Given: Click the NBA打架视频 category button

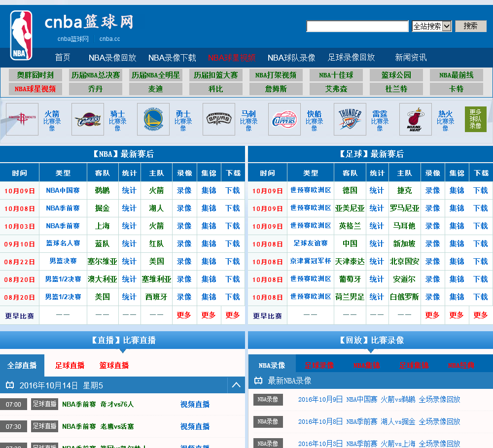Looking at the screenshot, I should click(276, 75).
